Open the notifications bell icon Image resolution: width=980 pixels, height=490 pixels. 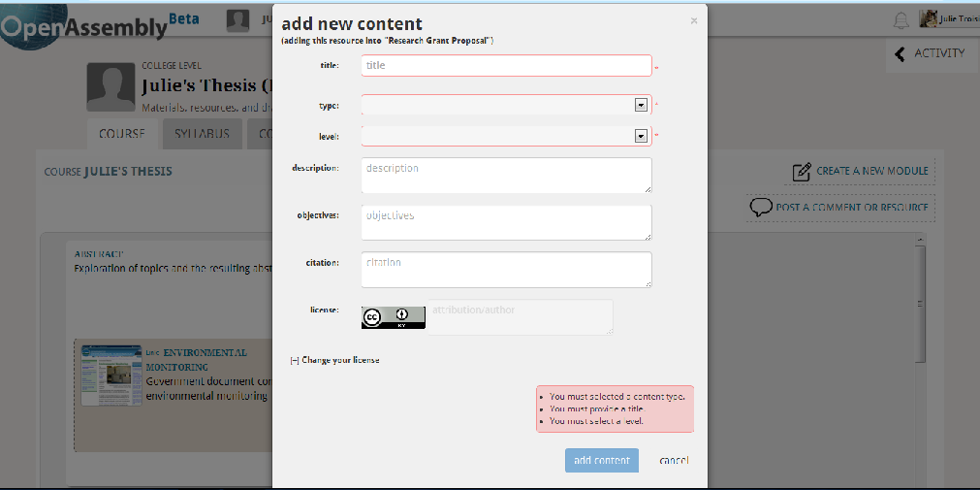[901, 20]
